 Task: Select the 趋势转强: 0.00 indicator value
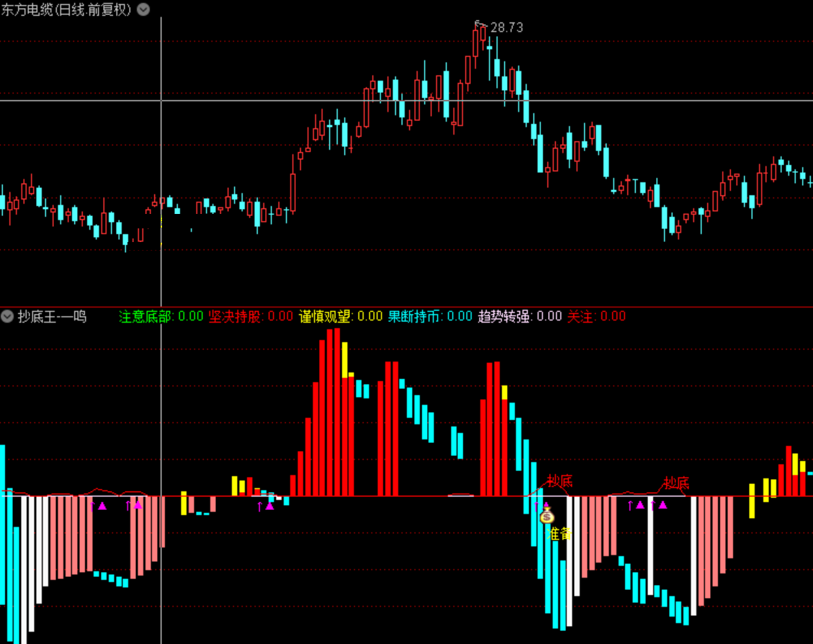point(519,316)
